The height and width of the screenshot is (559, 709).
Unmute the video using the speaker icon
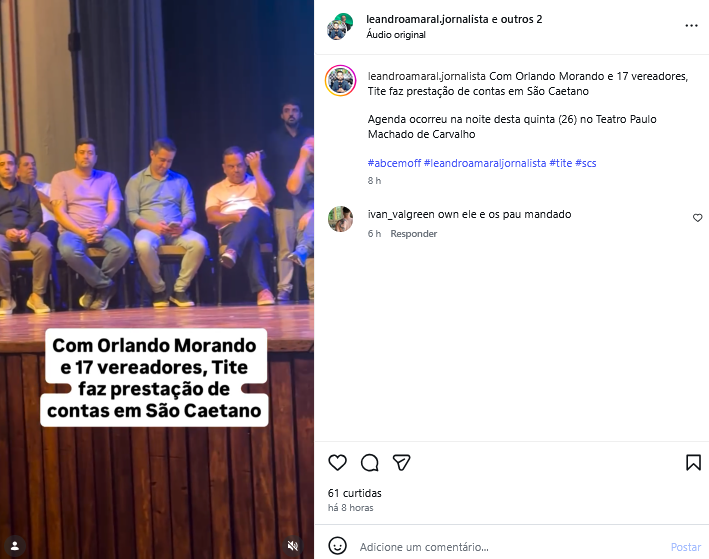coord(293,546)
